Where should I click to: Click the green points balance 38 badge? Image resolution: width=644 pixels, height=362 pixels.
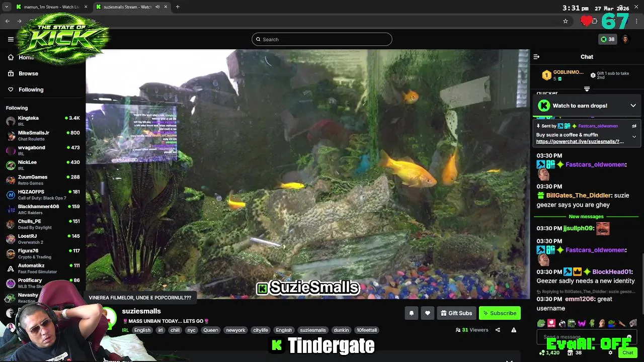607,39
